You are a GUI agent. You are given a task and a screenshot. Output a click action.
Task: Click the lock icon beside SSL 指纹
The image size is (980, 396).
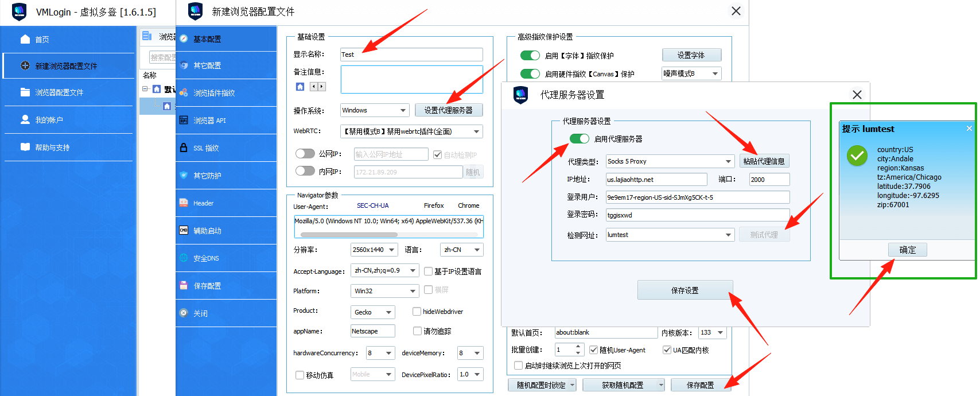(184, 147)
